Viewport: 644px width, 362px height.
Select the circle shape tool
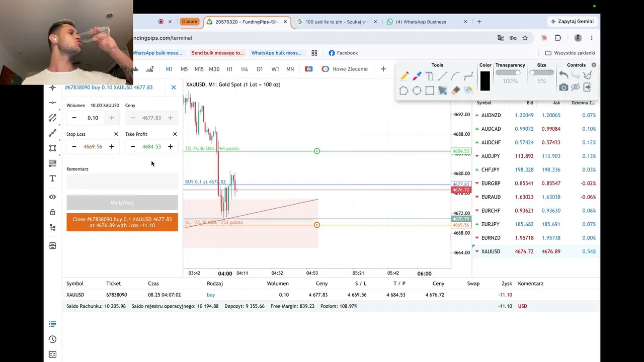[x=417, y=90]
